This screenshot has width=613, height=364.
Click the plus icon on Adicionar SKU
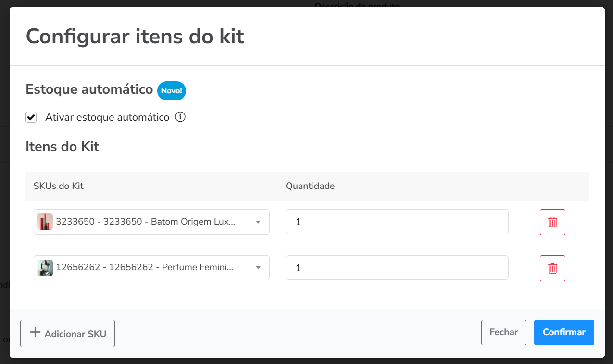click(35, 333)
